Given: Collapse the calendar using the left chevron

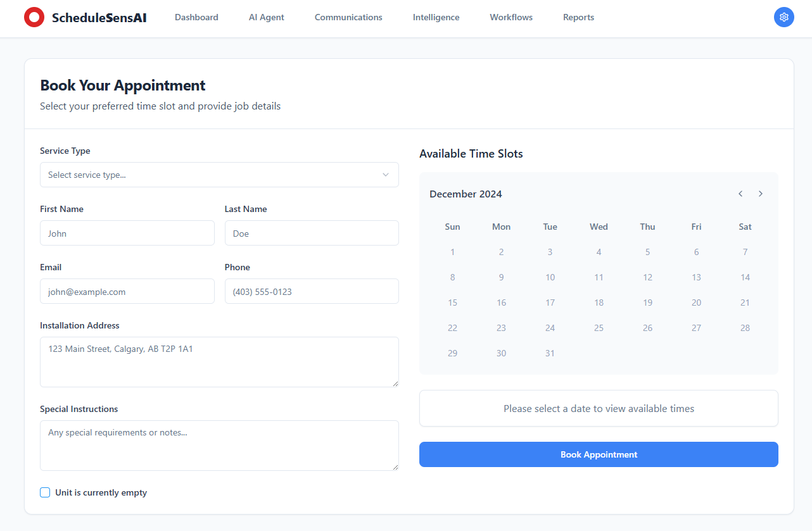Looking at the screenshot, I should click(740, 194).
